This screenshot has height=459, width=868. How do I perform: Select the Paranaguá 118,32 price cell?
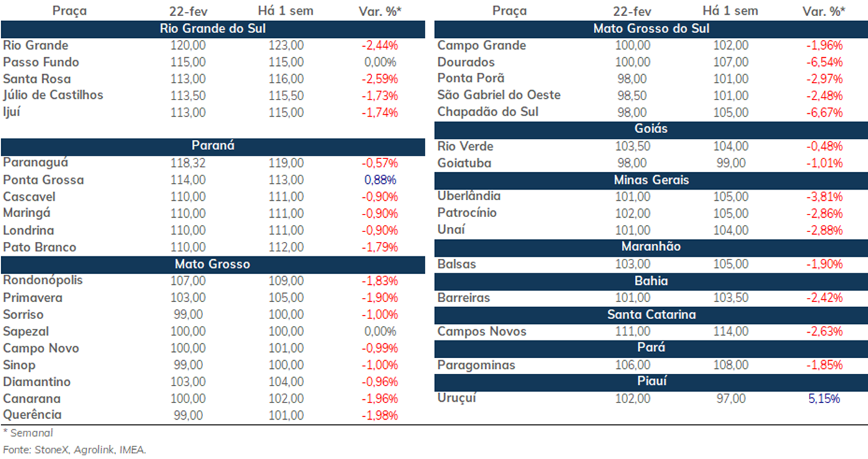188,163
